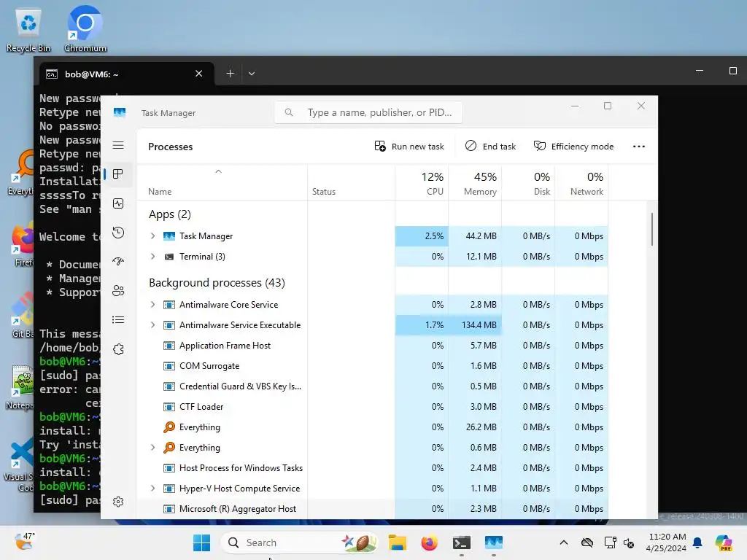
Task: Select the bob@VM6 terminal tab
Action: [x=127, y=74]
